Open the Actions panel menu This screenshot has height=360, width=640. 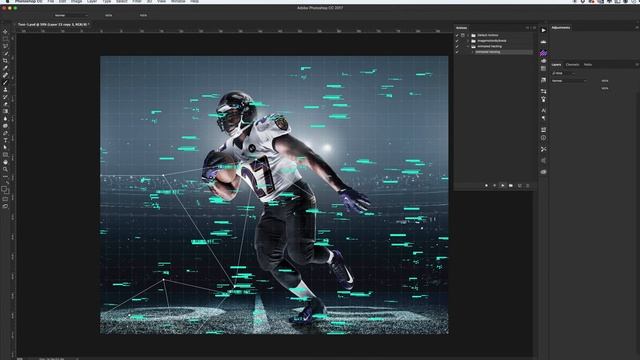coord(534,28)
